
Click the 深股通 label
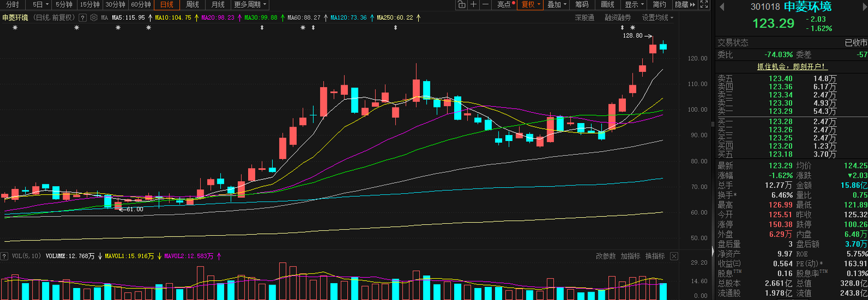click(584, 17)
